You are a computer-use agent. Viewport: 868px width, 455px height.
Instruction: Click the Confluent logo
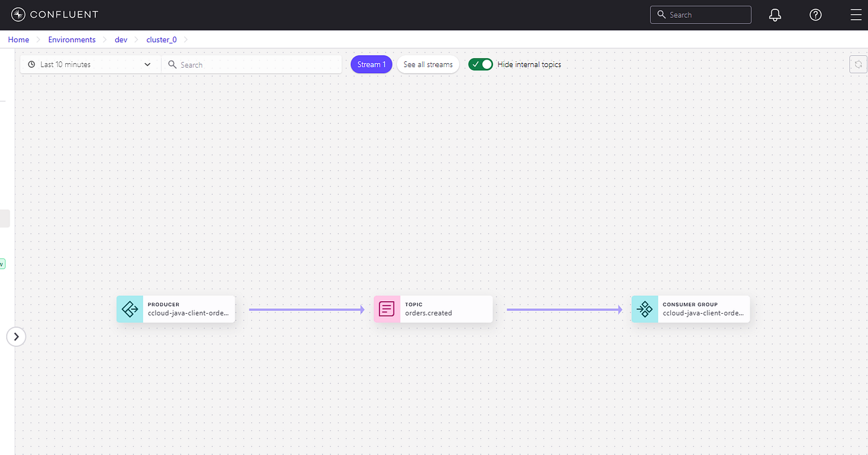pyautogui.click(x=55, y=14)
